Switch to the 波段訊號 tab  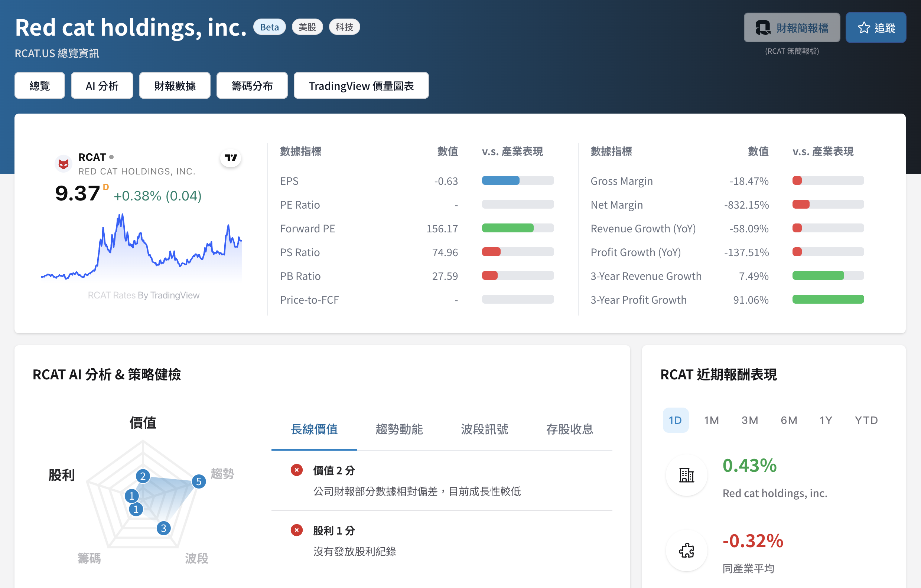click(x=484, y=429)
